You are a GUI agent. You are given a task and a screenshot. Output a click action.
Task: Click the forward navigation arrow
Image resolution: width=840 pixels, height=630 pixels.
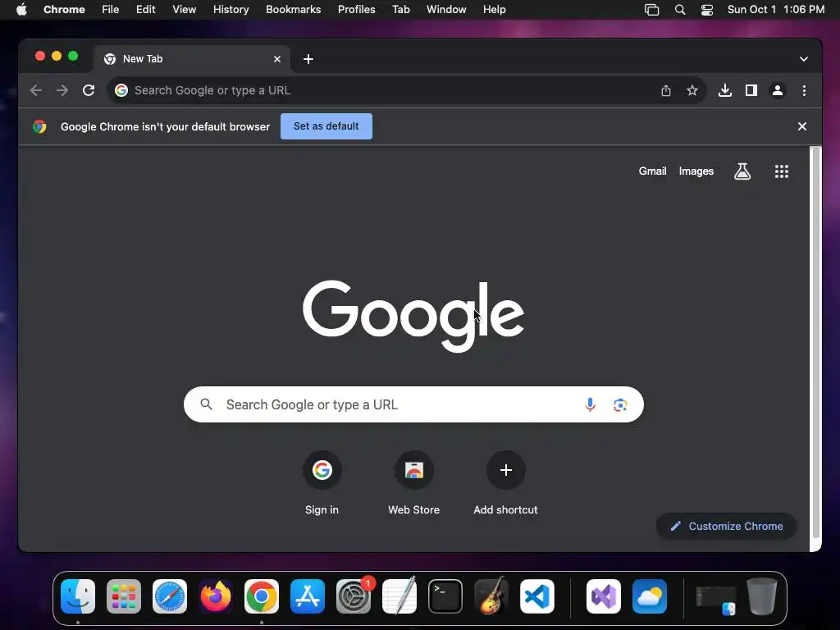coord(62,90)
